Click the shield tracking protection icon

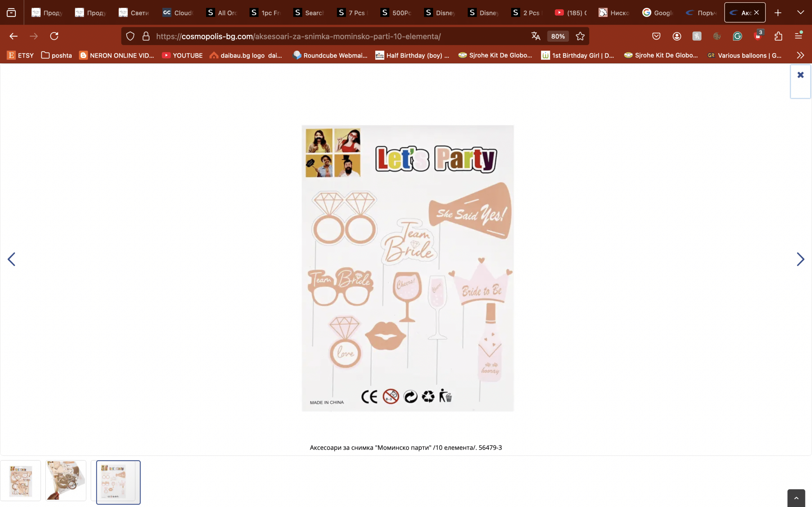click(x=130, y=36)
